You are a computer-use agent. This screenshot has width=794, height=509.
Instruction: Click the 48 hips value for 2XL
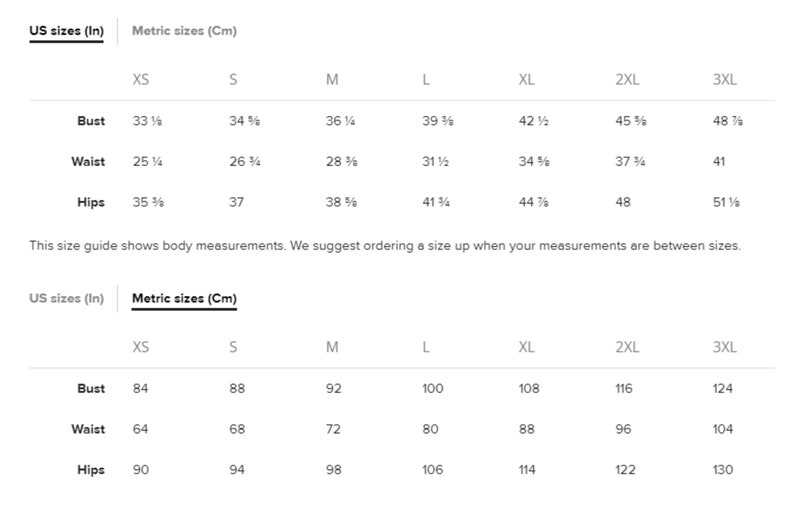(623, 202)
